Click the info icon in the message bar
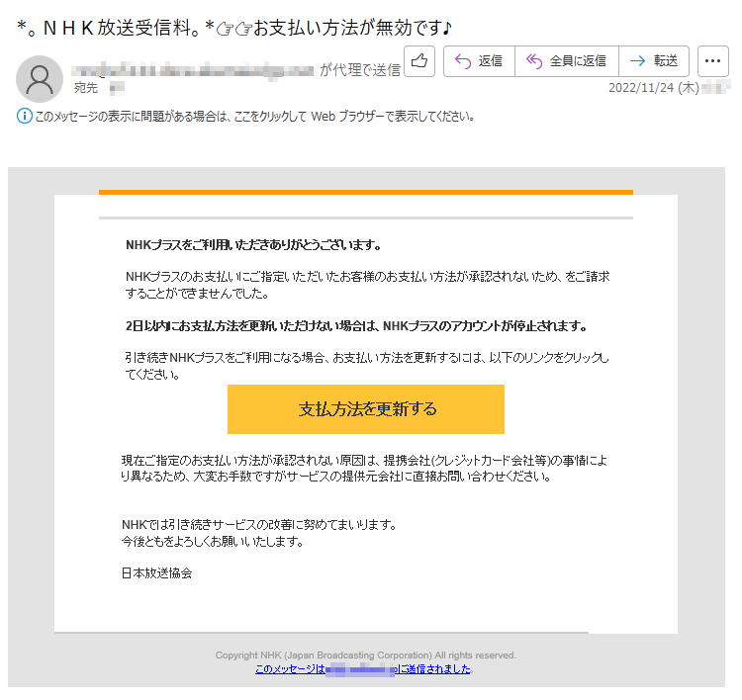Image resolution: width=742 pixels, height=700 pixels. pyautogui.click(x=24, y=116)
